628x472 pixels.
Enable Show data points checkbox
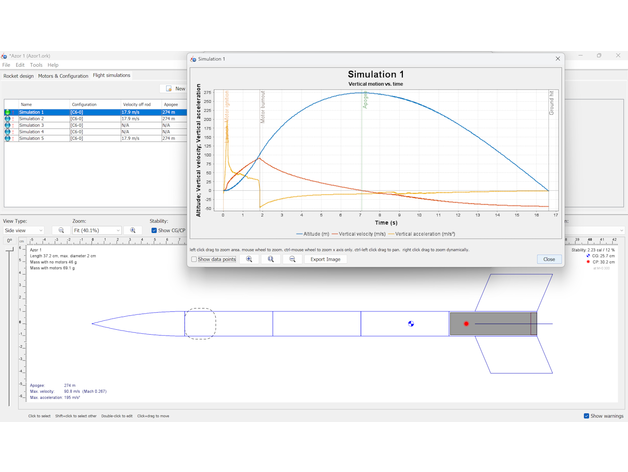pos(195,260)
